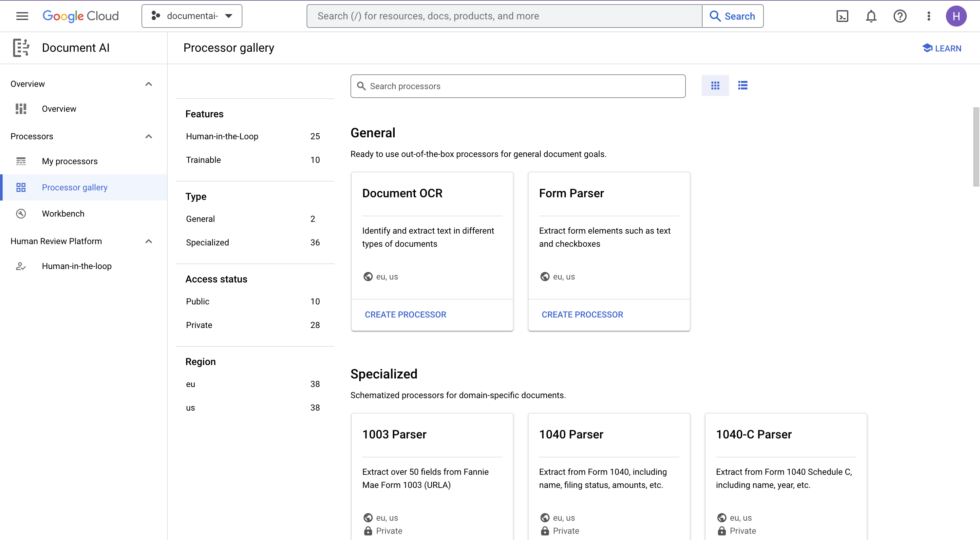Switch to list view layout icon
980x540 pixels.
(x=742, y=85)
